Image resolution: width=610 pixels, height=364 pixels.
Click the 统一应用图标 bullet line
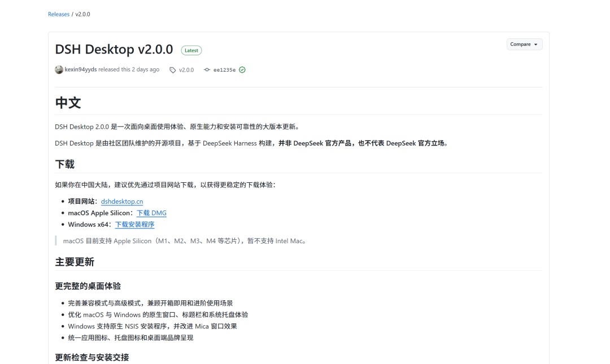130,337
